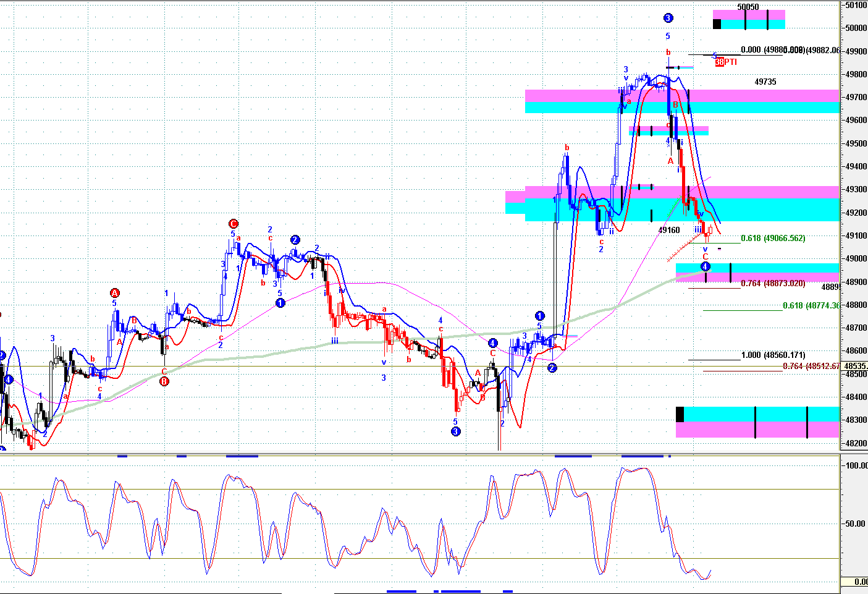Select the red circled B wave marker

coord(164,381)
